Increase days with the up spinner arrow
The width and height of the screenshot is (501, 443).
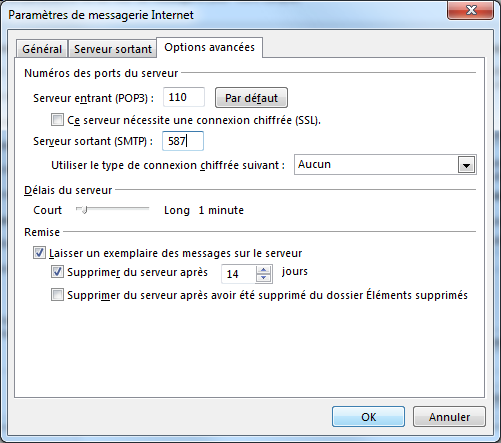point(264,270)
